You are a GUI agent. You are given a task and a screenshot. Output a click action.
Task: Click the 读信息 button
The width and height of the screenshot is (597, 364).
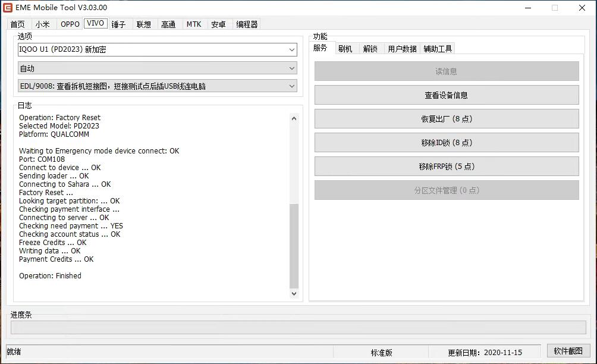[447, 71]
